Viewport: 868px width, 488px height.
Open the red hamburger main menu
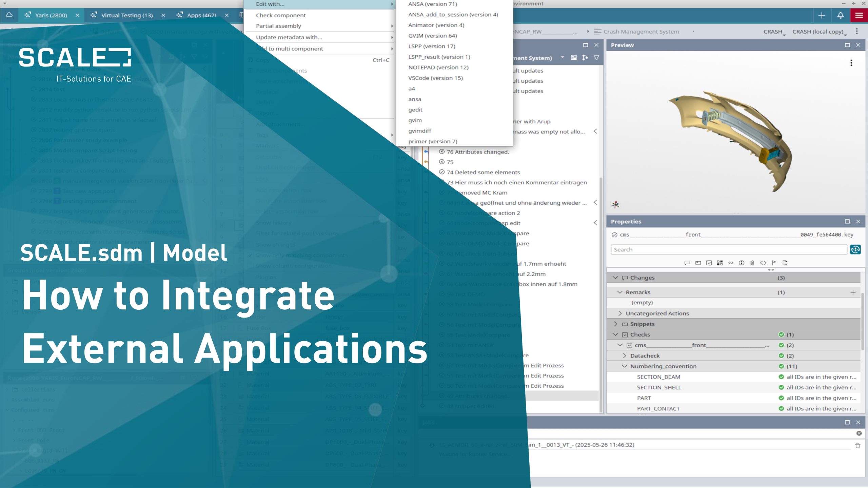(x=859, y=15)
